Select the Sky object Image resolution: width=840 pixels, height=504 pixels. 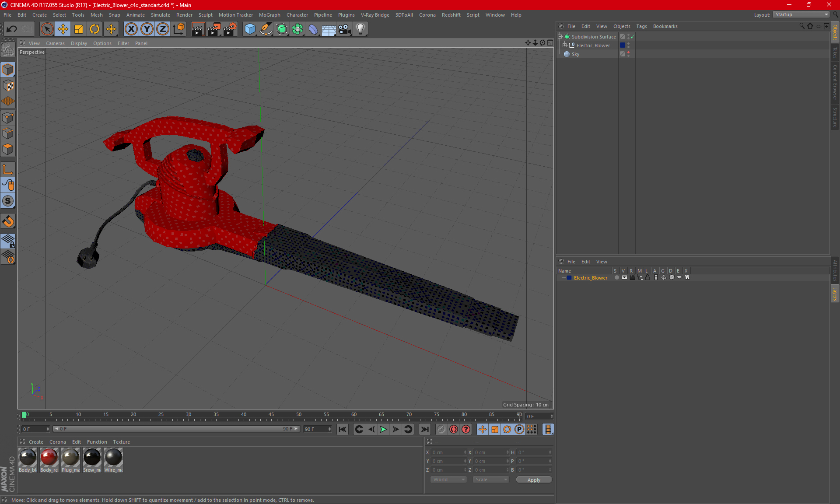pos(575,54)
